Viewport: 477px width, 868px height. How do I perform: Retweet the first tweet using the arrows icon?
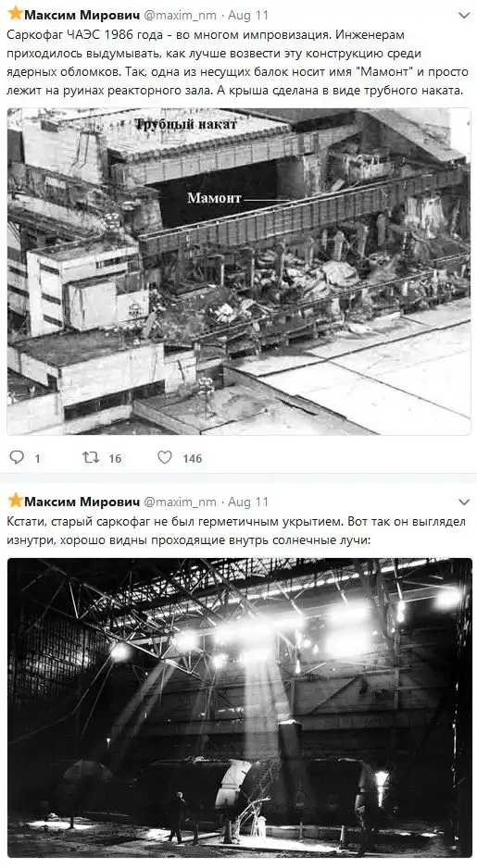(90, 457)
